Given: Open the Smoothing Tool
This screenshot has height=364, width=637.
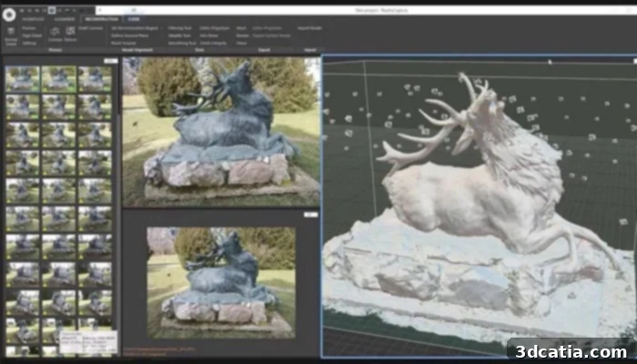Looking at the screenshot, I should point(182,43).
